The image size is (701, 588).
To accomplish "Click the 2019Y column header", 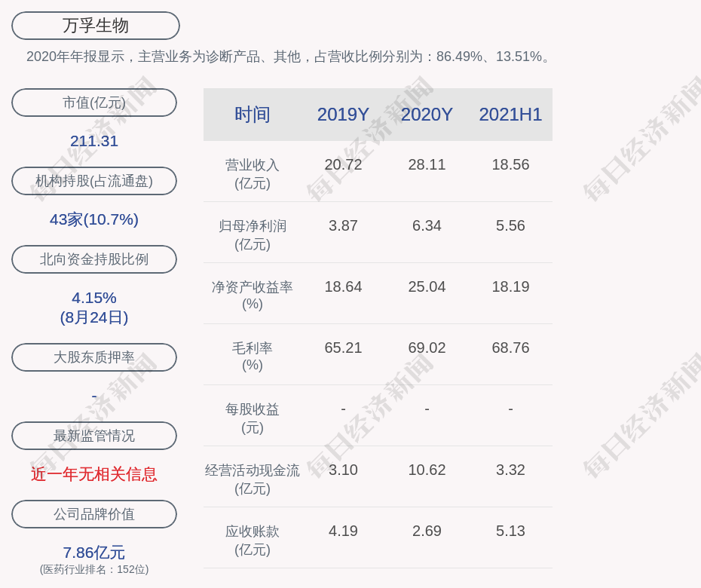I will 343,115.
